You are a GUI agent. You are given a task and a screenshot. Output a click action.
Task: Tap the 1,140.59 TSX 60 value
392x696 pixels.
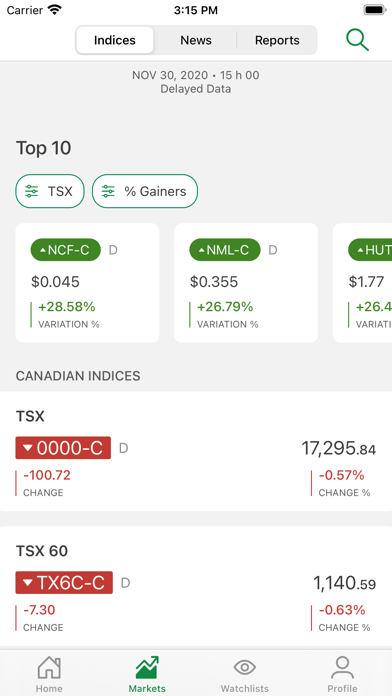[x=344, y=583]
